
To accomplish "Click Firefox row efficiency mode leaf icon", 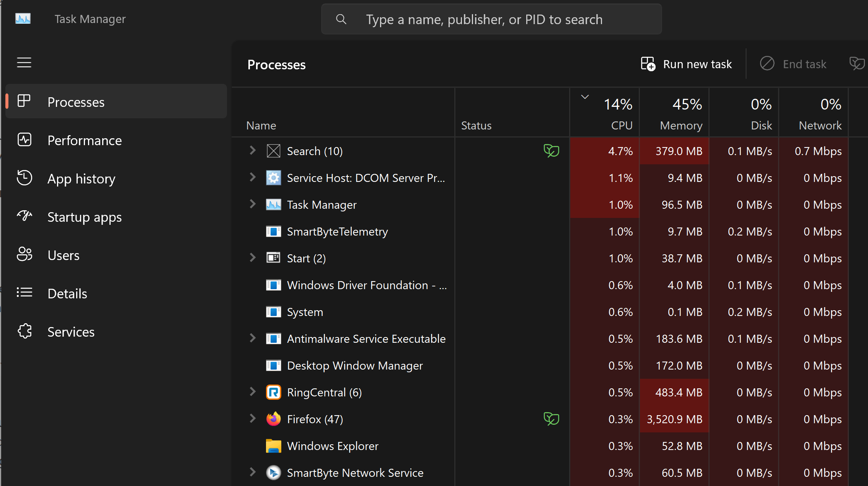I will coord(551,419).
